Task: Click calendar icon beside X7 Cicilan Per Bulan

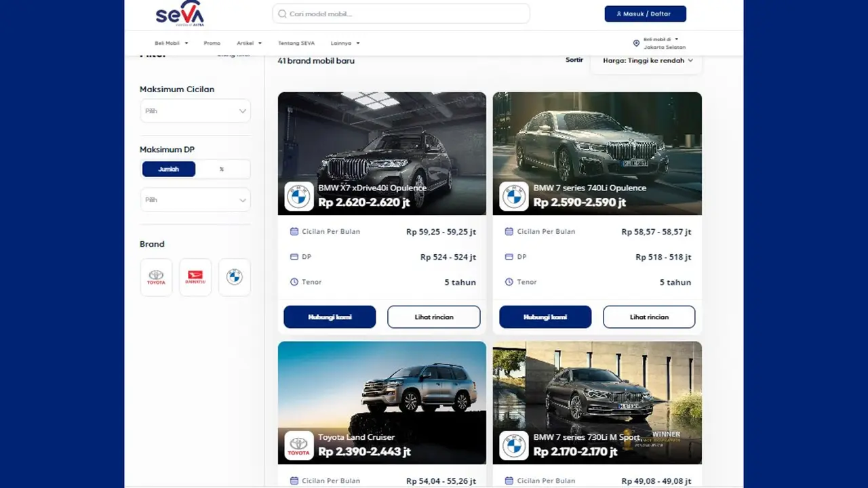Action: (x=294, y=232)
